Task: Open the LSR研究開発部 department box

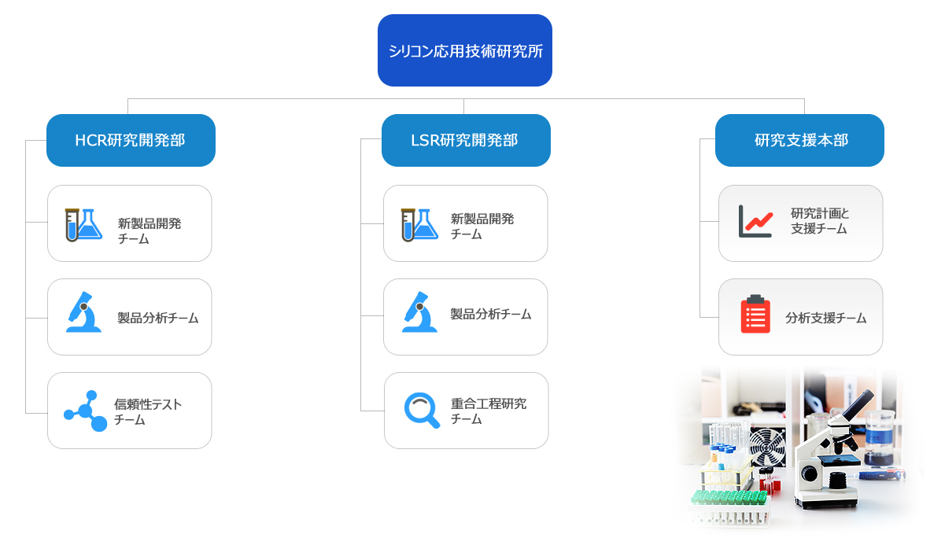Action: [x=466, y=140]
